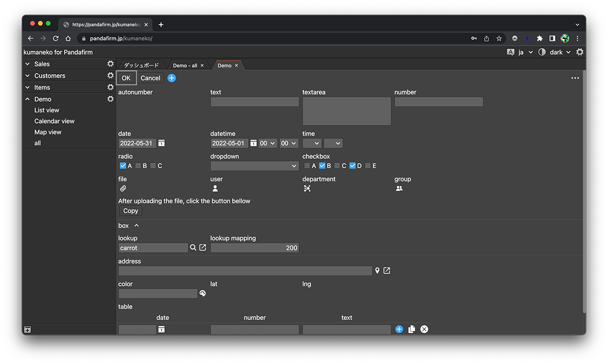Expand the Sales sidebar group

click(28, 64)
